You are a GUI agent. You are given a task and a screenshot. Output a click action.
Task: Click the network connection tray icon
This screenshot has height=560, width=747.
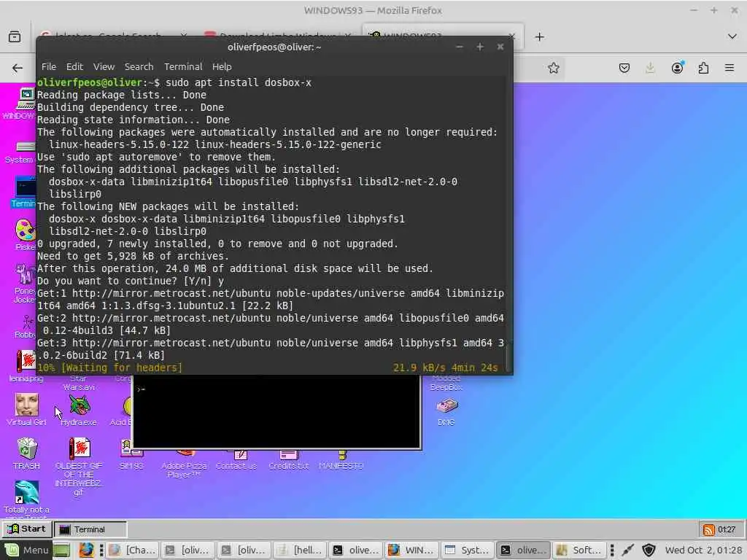(x=628, y=550)
